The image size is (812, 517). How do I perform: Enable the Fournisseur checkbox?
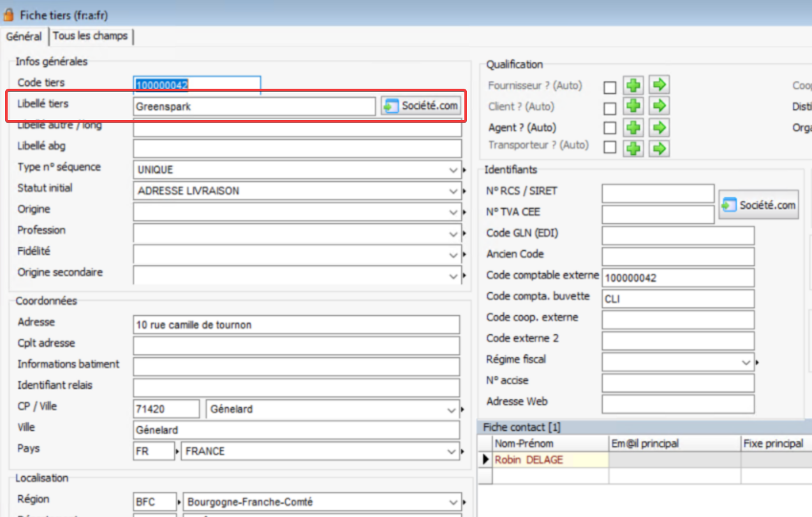pyautogui.click(x=610, y=87)
